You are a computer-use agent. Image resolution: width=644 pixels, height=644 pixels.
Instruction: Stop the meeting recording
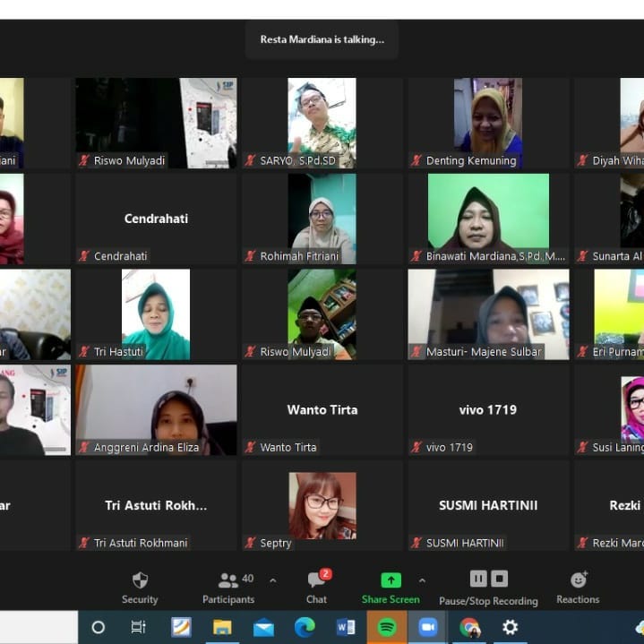500,579
